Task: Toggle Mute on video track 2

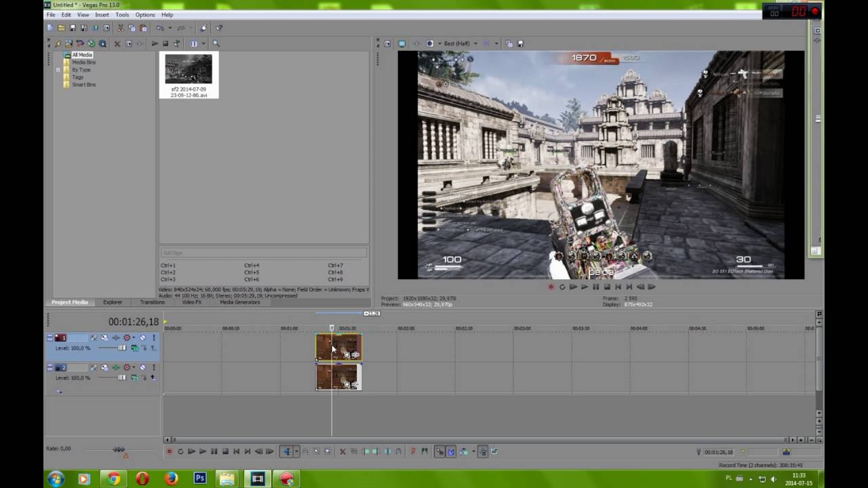Action: coord(142,367)
